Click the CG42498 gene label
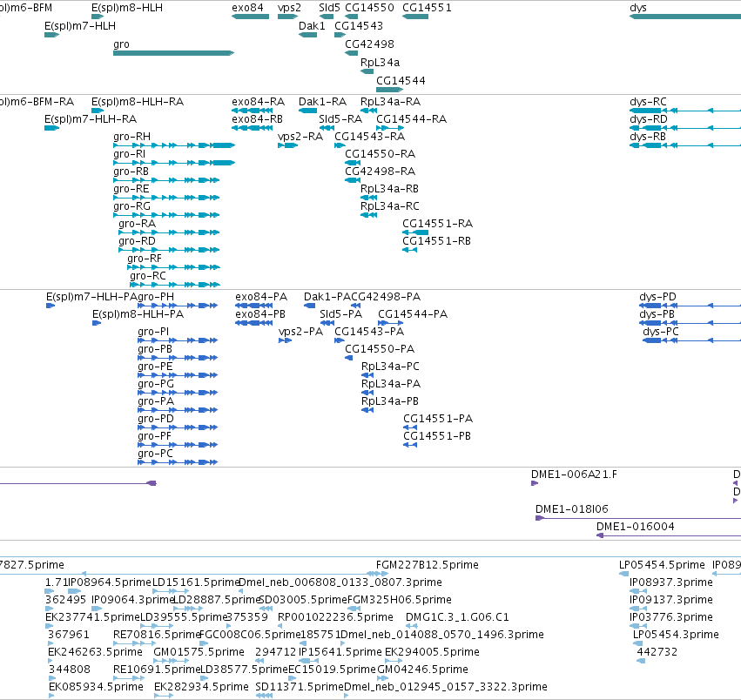The width and height of the screenshot is (741, 700). [369, 44]
